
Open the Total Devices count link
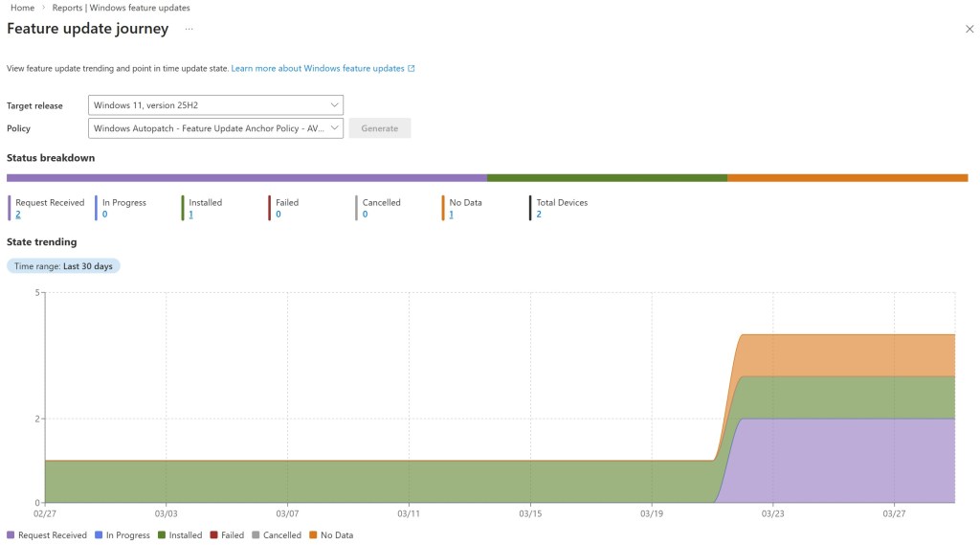pyautogui.click(x=539, y=215)
